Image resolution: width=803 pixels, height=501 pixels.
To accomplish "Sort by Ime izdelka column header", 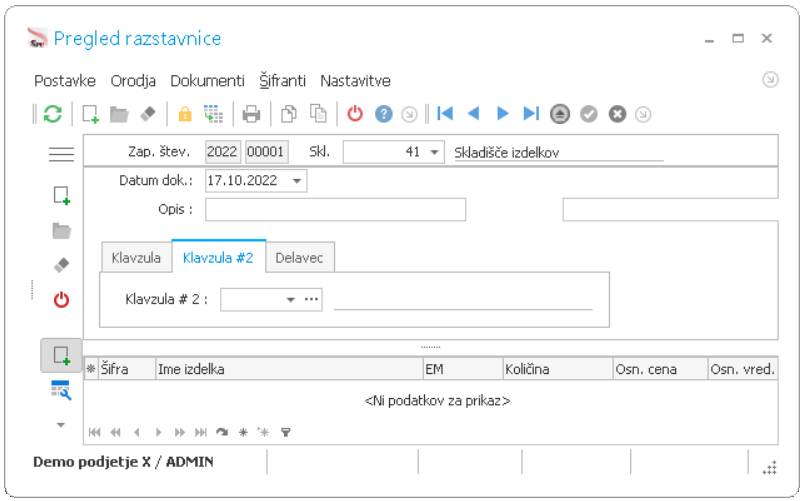I will pos(289,369).
